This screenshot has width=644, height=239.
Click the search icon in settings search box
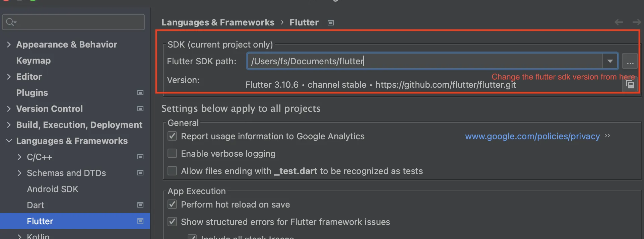11,22
